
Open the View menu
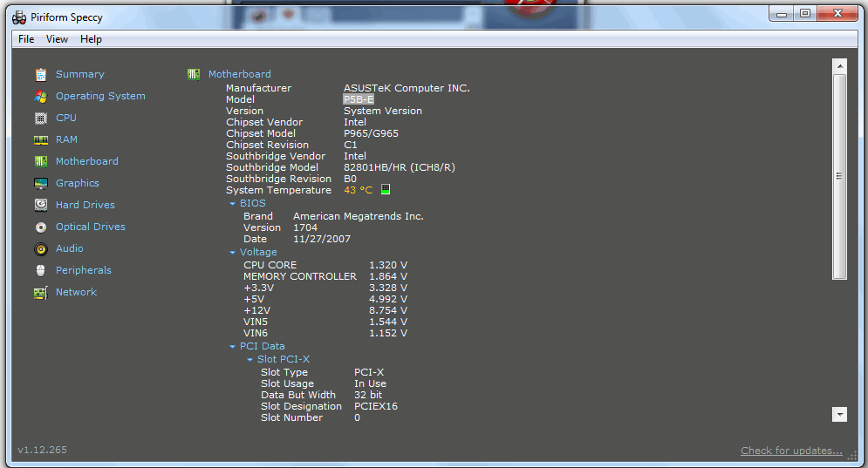point(57,39)
